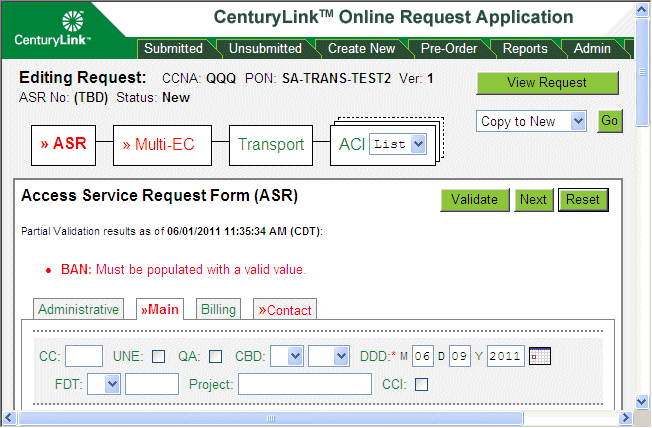
Task: Click the Project input field
Action: click(x=304, y=384)
